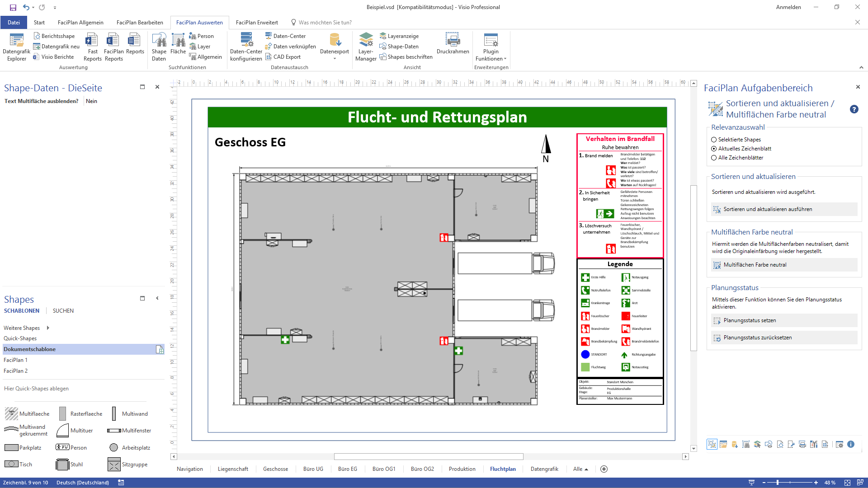
Task: Click Planungsstatus zurücksetzen
Action: (784, 338)
